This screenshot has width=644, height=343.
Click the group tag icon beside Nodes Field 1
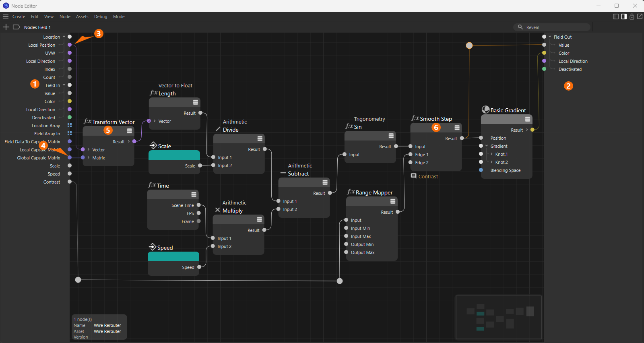[x=17, y=27]
